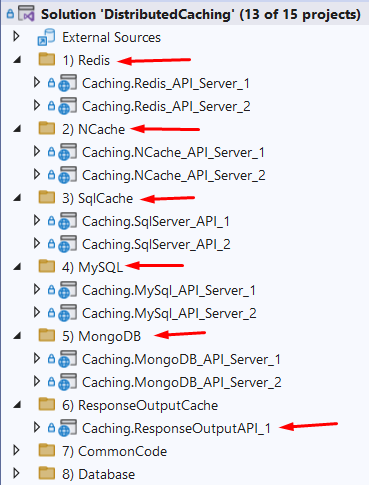Image resolution: width=369 pixels, height=485 pixels.
Task: Collapse the 1) Redis folder
Action: click(17, 60)
